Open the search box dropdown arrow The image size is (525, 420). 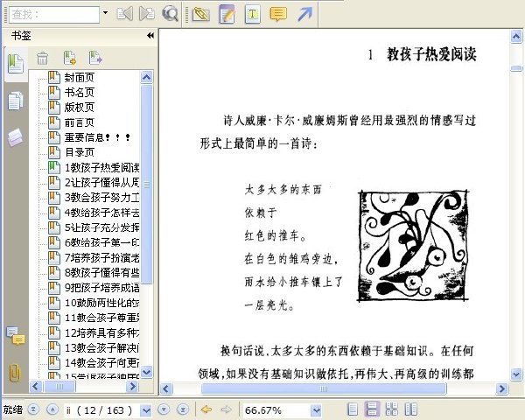[x=106, y=13]
